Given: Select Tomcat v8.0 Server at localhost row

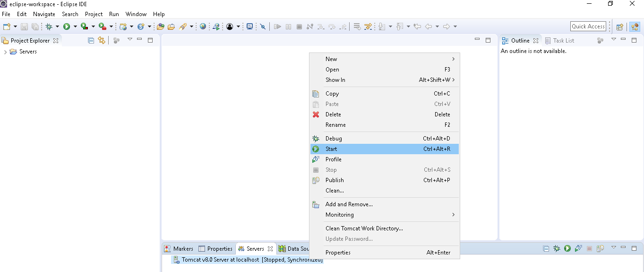Looking at the screenshot, I should coord(248,260).
